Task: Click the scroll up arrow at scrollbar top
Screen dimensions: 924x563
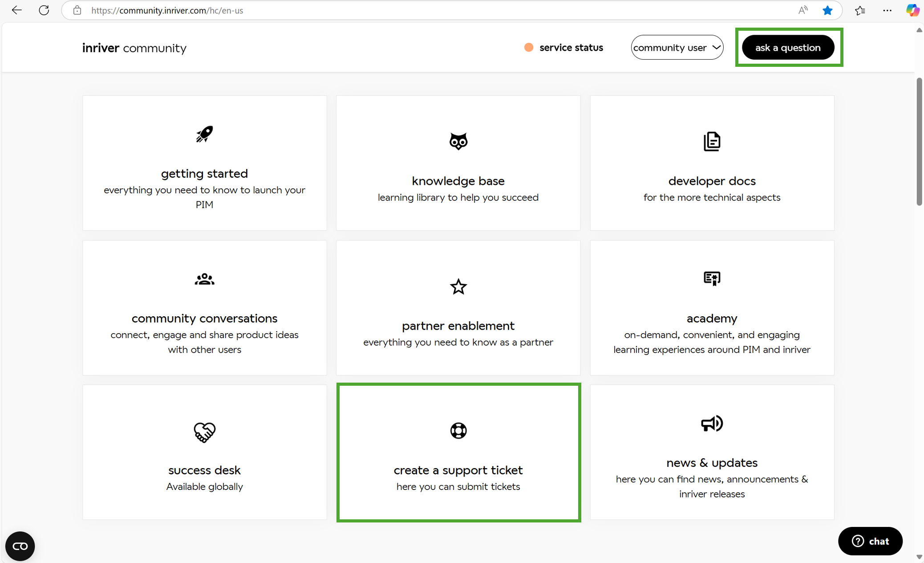Action: [x=919, y=30]
